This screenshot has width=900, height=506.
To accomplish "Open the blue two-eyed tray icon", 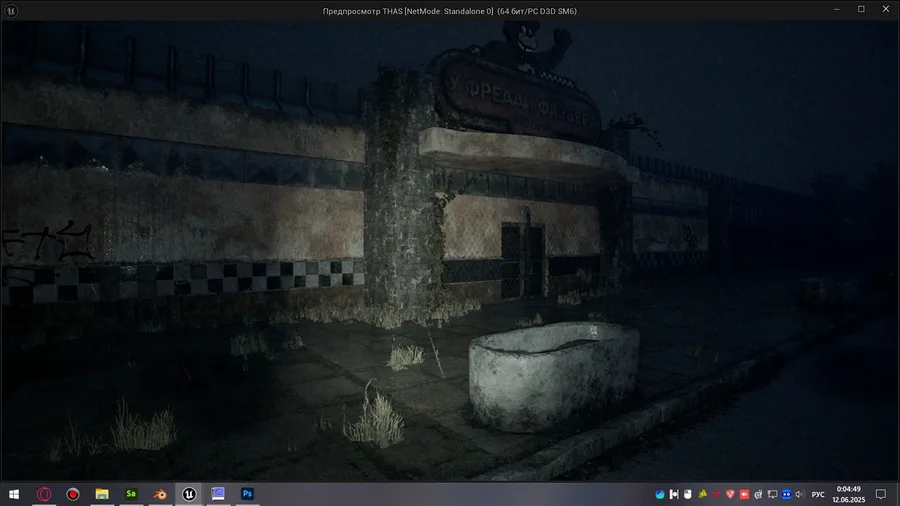I will (x=786, y=494).
